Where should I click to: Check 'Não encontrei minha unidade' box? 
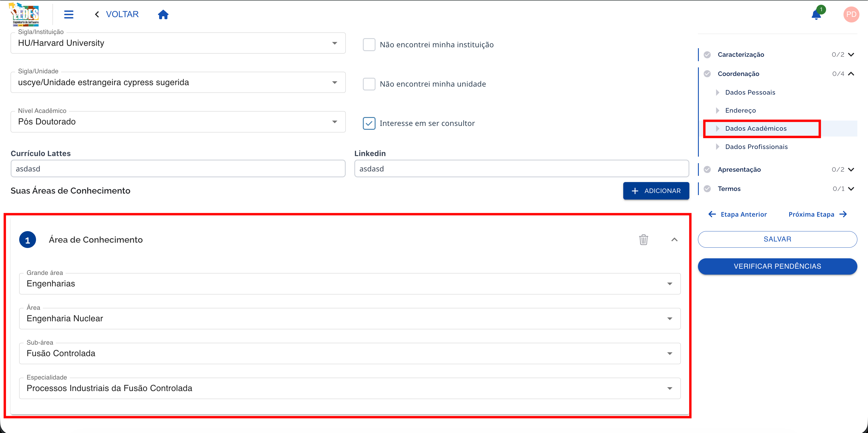click(x=369, y=84)
